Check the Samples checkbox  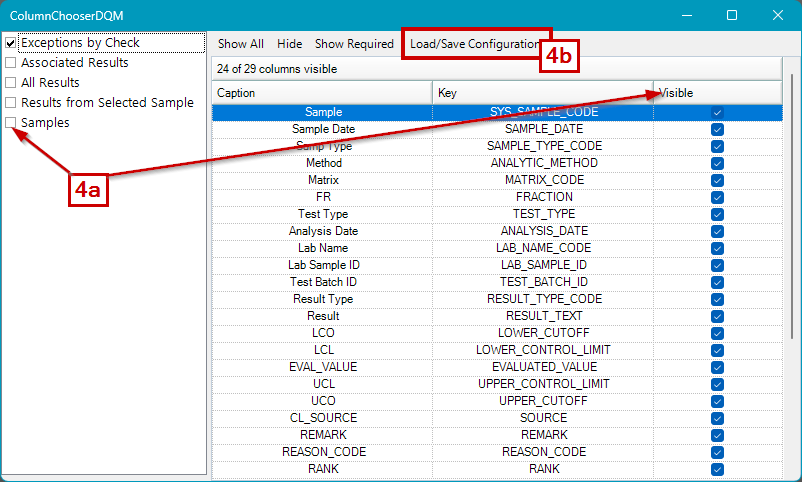tap(11, 123)
